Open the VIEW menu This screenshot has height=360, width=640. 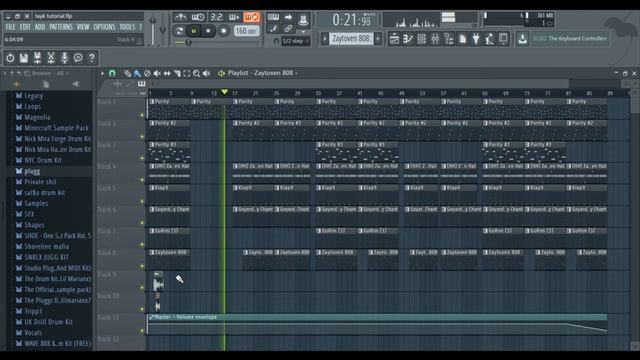(83, 27)
